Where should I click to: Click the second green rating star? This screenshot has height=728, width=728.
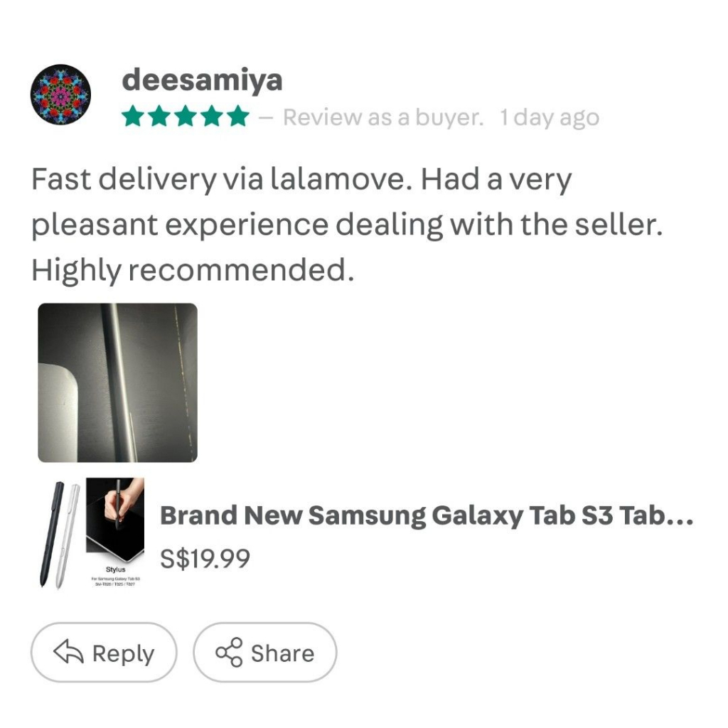159,117
